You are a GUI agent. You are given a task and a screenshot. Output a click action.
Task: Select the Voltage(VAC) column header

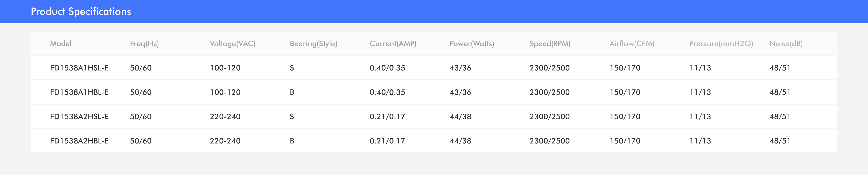[x=232, y=43]
